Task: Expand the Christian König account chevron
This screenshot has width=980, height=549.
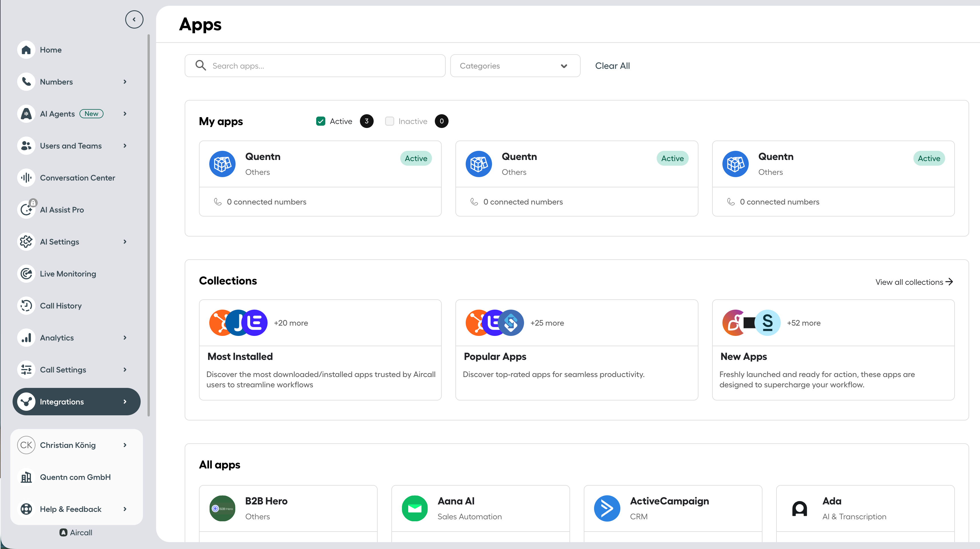Action: (x=125, y=445)
